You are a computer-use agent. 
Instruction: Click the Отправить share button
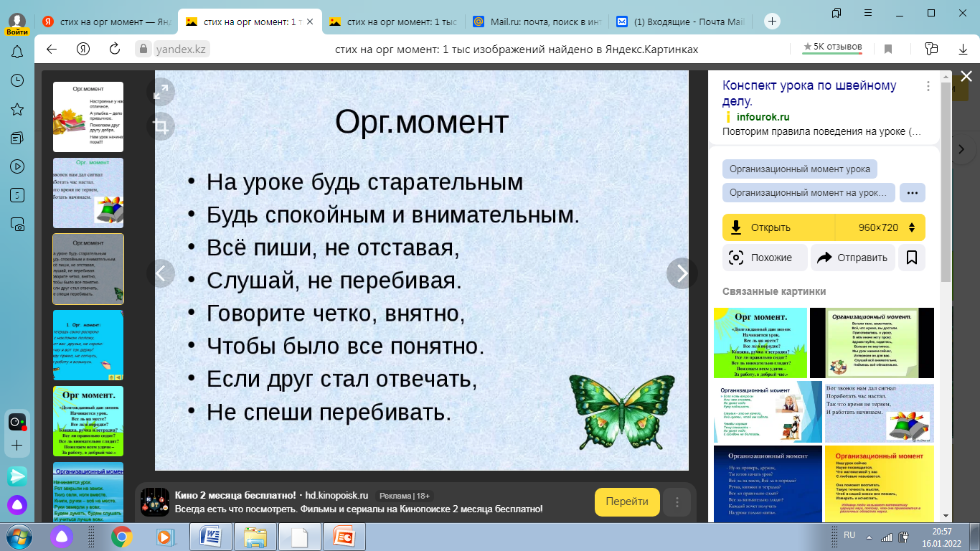pyautogui.click(x=852, y=258)
